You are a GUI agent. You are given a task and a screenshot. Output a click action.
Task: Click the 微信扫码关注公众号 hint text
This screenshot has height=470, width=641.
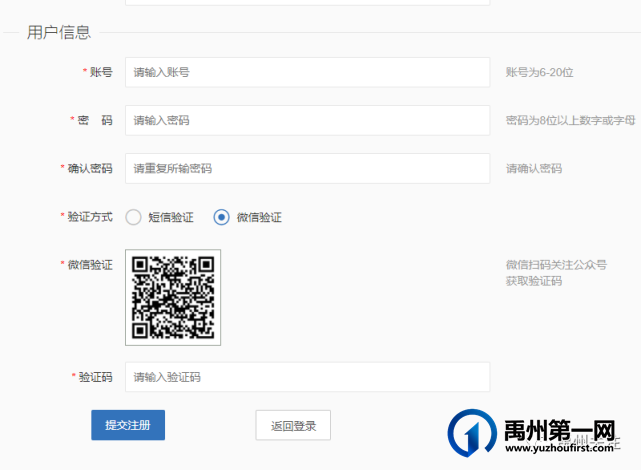[x=556, y=265]
